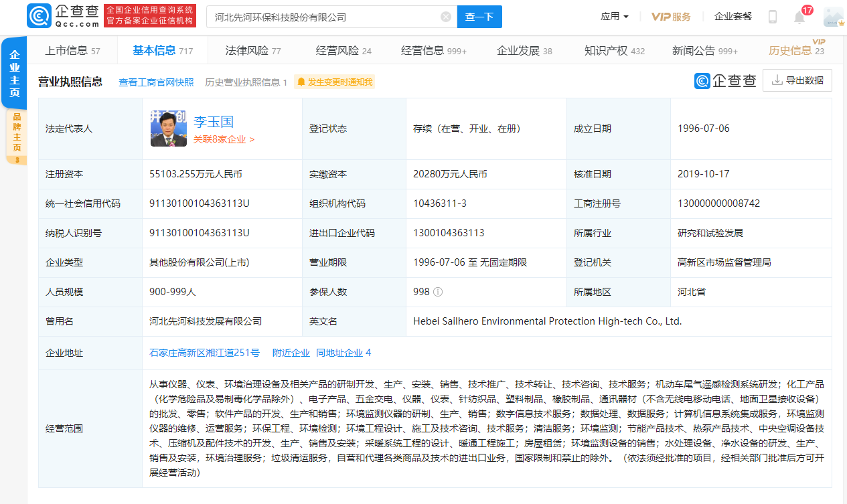
Task: Select 组织机构代码 10436311-3
Action: pyautogui.click(x=440, y=203)
